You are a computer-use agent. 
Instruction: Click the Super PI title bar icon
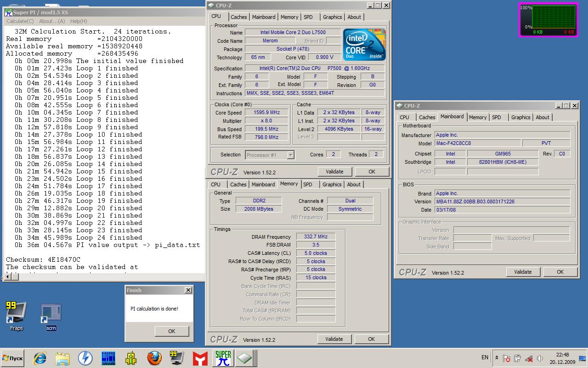pyautogui.click(x=9, y=11)
